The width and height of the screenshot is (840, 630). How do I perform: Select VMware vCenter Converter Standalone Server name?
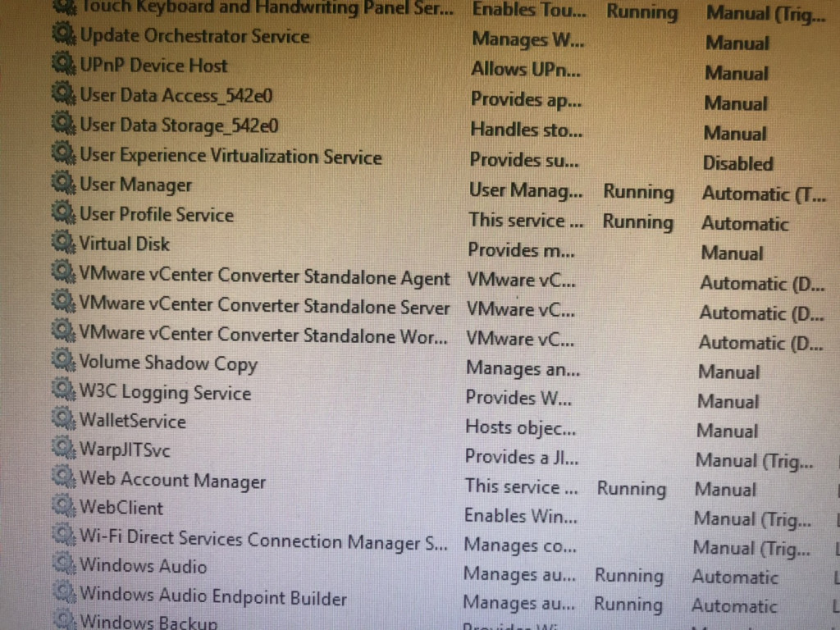point(265,306)
